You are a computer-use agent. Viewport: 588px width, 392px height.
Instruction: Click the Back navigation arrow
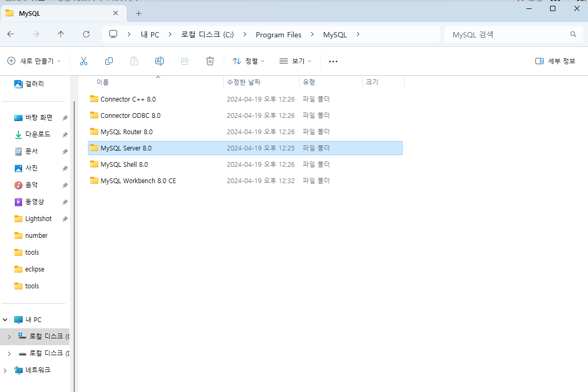(11, 34)
